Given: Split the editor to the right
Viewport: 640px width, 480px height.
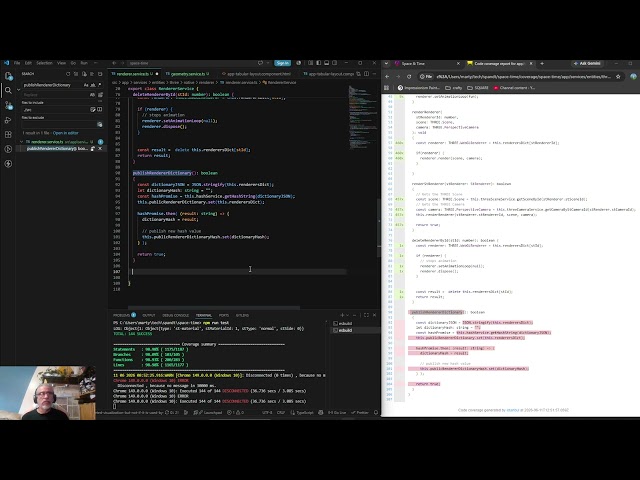Looking at the screenshot, I should [x=366, y=74].
